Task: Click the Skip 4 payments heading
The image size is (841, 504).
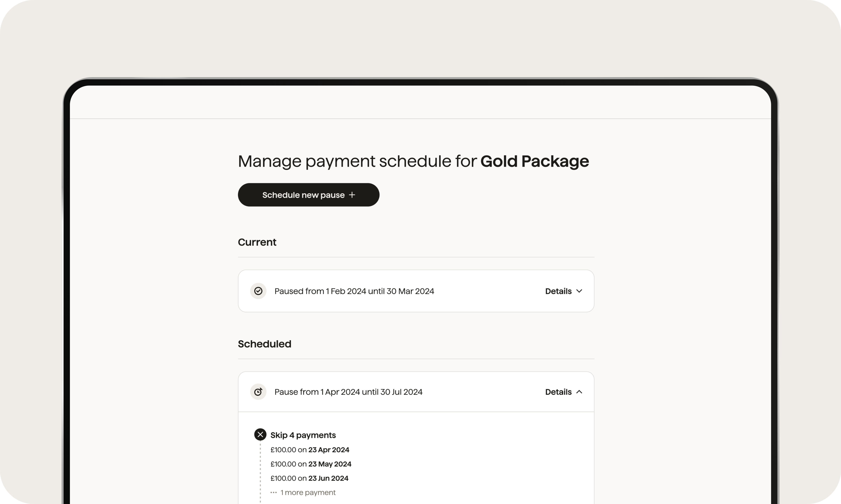Action: click(x=303, y=435)
